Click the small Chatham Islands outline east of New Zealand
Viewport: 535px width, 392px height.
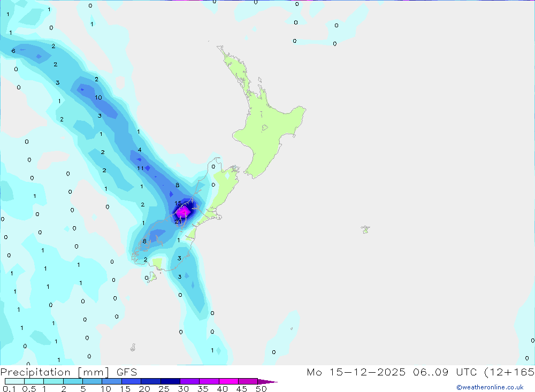pyautogui.click(x=365, y=229)
